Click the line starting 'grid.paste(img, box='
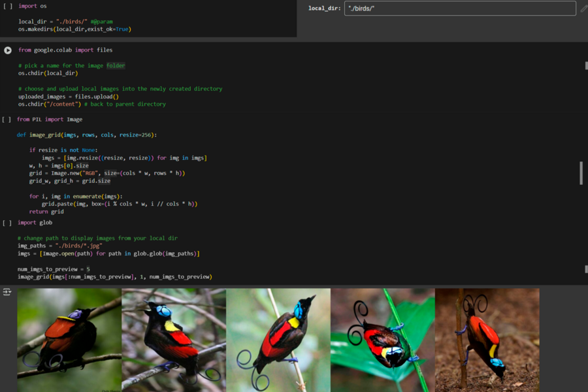Image resolution: width=588 pixels, height=392 pixels. [120, 204]
